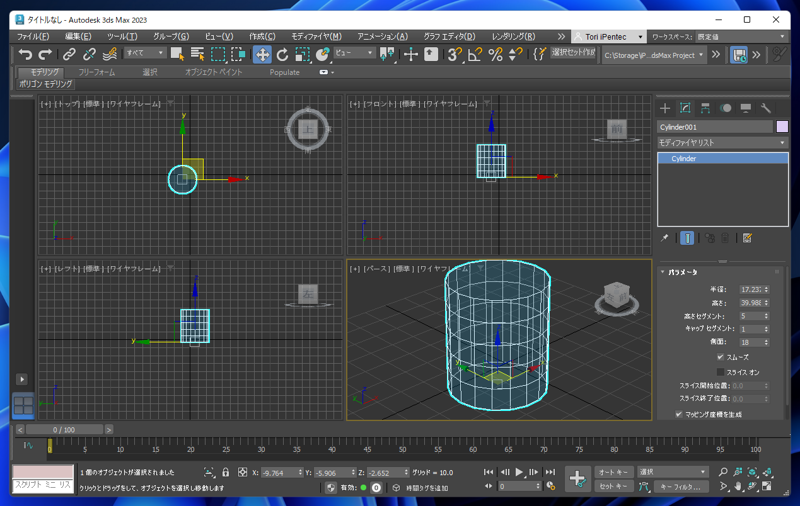Click the autosave disk icon in toolbar
The width and height of the screenshot is (800, 506).
point(739,55)
